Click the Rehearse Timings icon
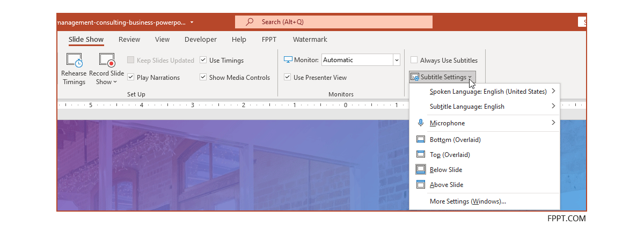 point(74,61)
